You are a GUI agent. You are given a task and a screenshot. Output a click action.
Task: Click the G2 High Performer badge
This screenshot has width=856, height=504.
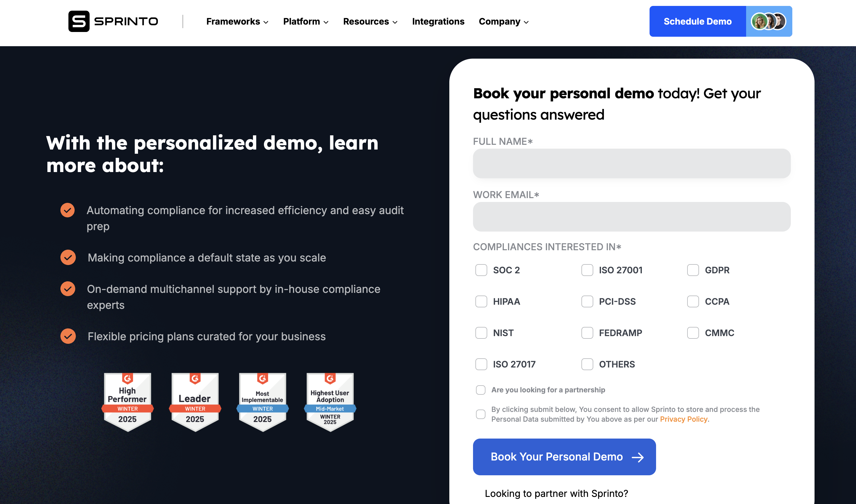point(127,402)
